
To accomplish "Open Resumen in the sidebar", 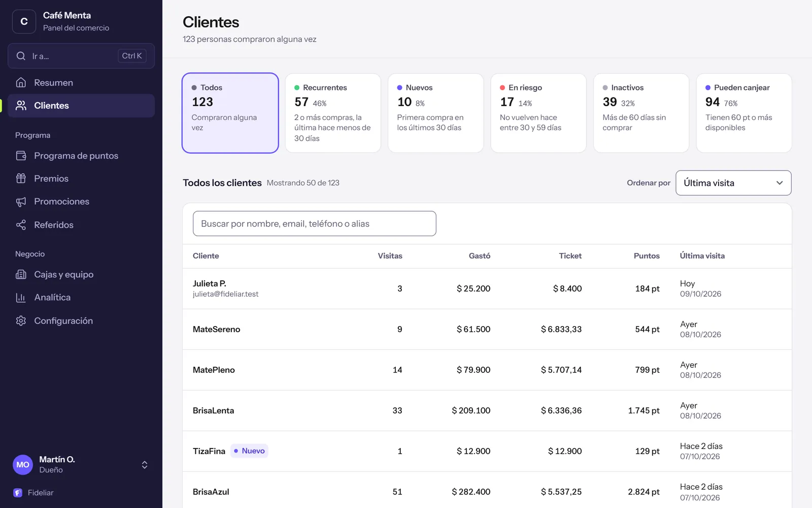I will 81,82.
